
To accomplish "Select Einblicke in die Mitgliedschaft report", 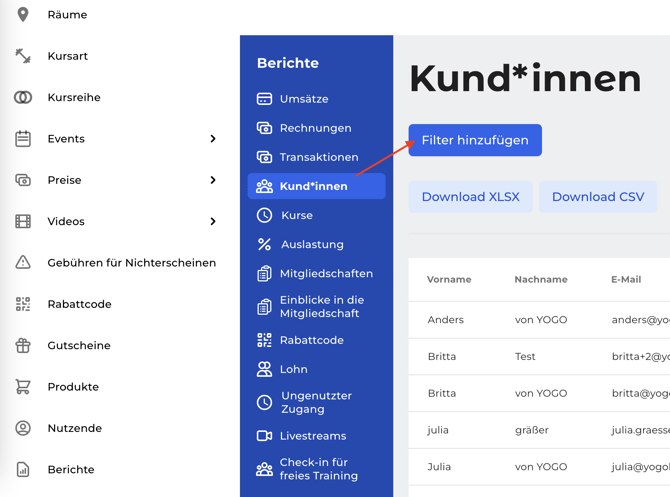I will (321, 307).
